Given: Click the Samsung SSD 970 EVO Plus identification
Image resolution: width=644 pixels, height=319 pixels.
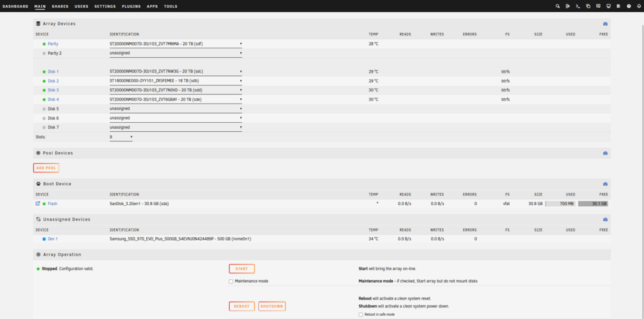Looking at the screenshot, I should pos(180,239).
